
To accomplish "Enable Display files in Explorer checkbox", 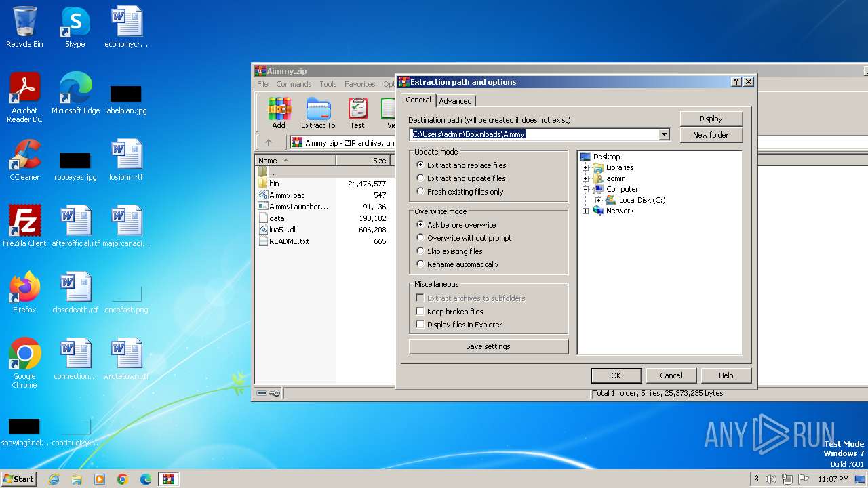I will click(x=420, y=325).
